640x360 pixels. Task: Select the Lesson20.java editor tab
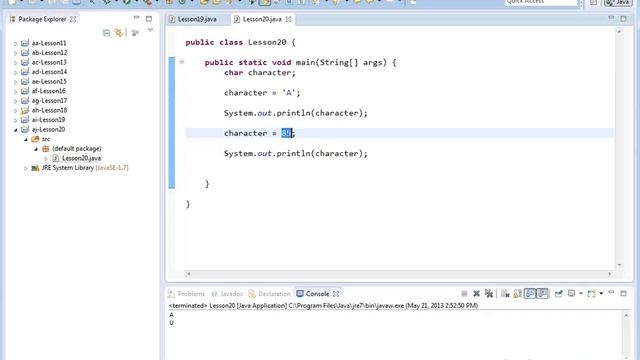point(262,19)
